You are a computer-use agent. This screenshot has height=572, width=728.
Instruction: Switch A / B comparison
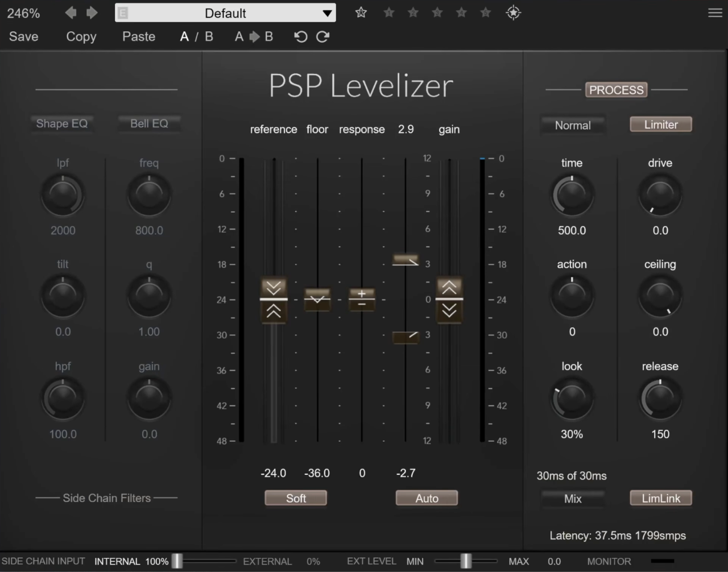[x=197, y=36]
